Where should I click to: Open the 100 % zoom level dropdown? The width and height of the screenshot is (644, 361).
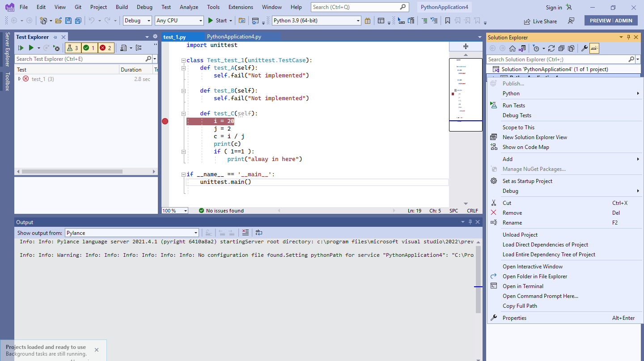click(175, 211)
